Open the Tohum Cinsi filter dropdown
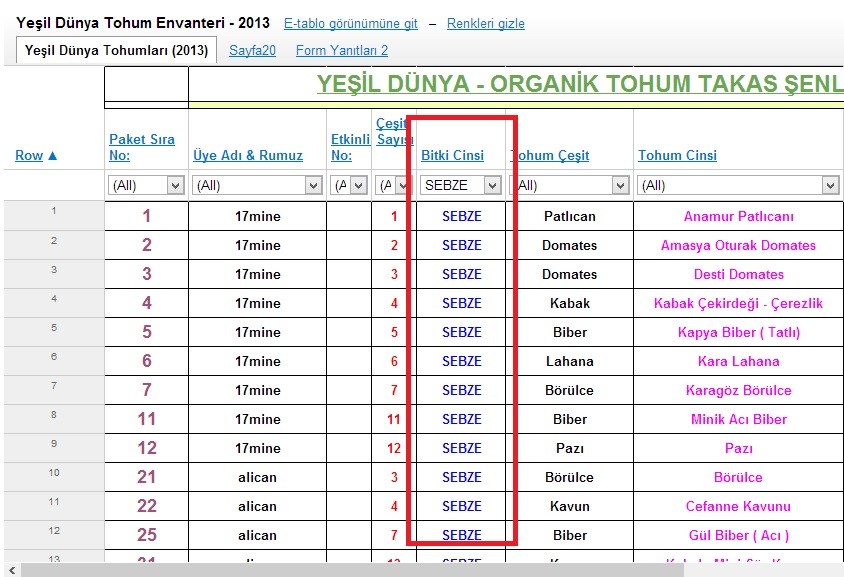This screenshot has height=577, width=844. click(737, 185)
